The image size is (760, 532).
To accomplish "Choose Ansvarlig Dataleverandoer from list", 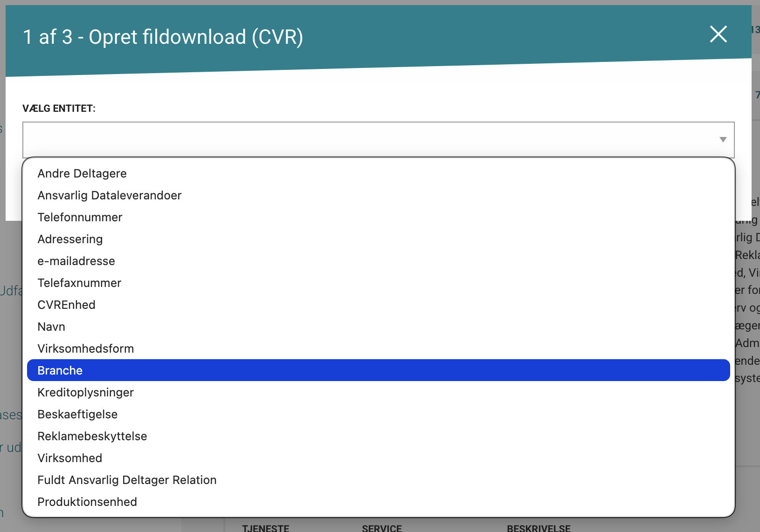I will coord(110,195).
